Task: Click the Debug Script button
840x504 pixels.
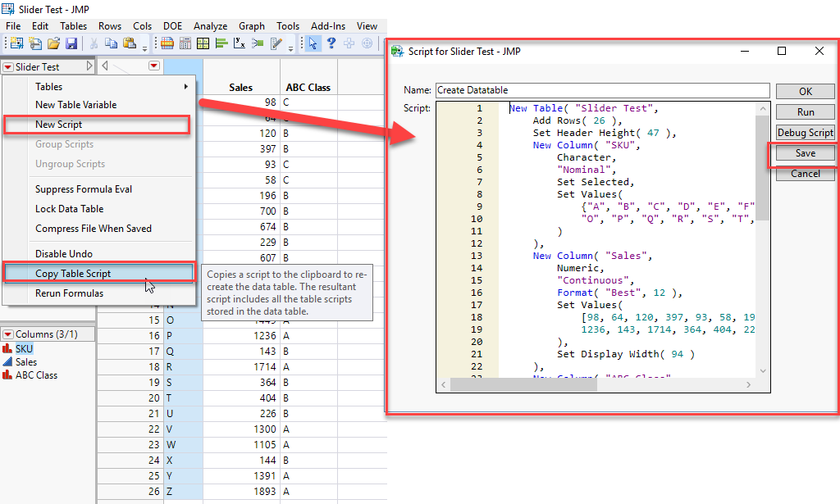Action: click(805, 132)
